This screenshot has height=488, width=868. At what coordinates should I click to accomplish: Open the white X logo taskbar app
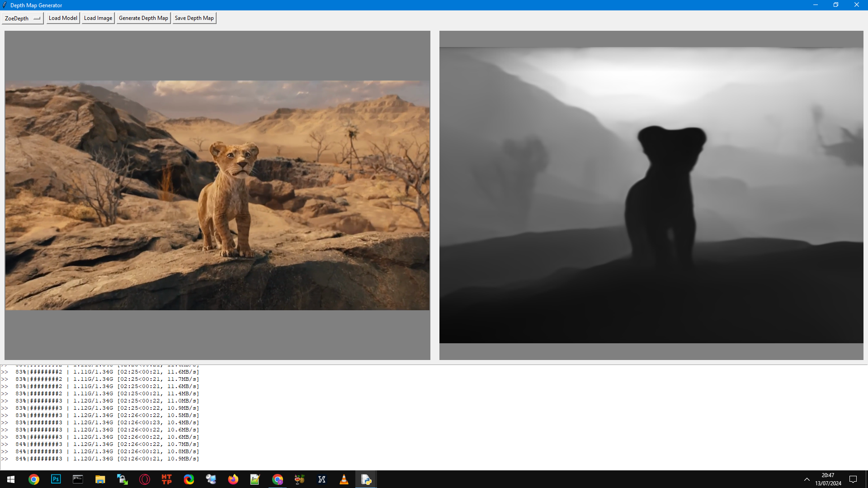[x=322, y=479]
